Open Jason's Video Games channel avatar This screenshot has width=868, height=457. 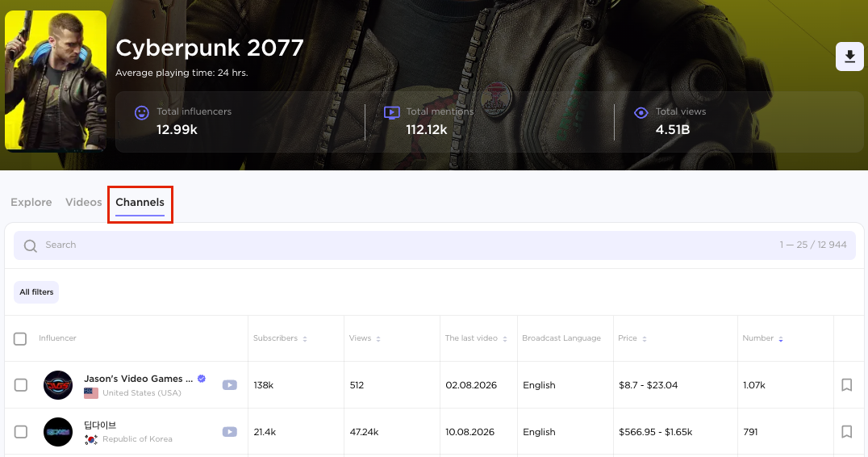tap(58, 385)
